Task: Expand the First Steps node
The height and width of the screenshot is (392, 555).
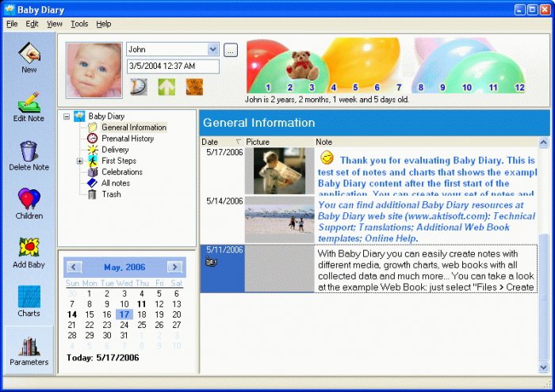Action: click(80, 162)
